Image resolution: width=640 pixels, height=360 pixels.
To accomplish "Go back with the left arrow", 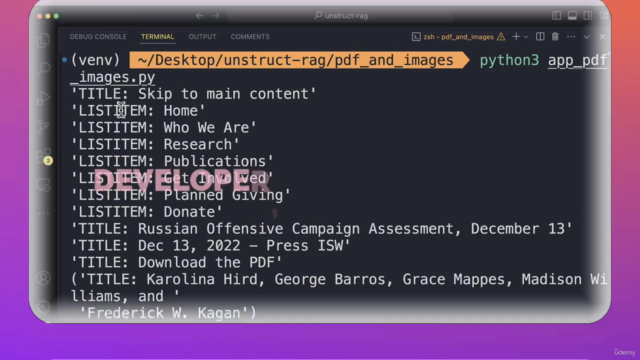I will coord(200,16).
